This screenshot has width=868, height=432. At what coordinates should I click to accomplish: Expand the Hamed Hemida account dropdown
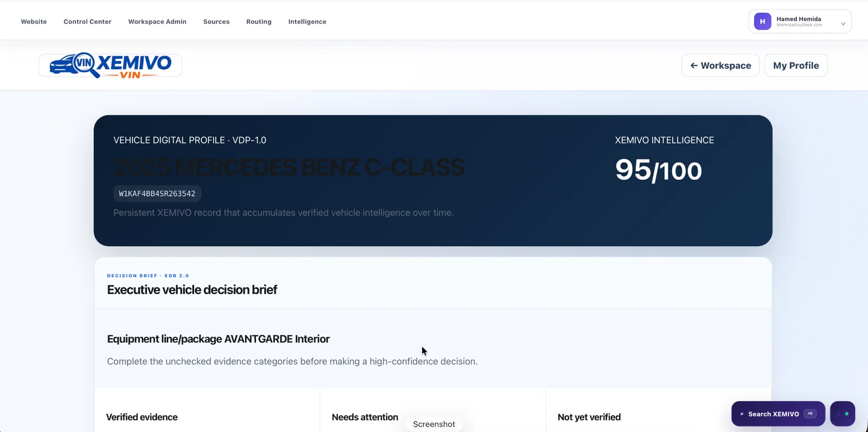[x=800, y=22]
